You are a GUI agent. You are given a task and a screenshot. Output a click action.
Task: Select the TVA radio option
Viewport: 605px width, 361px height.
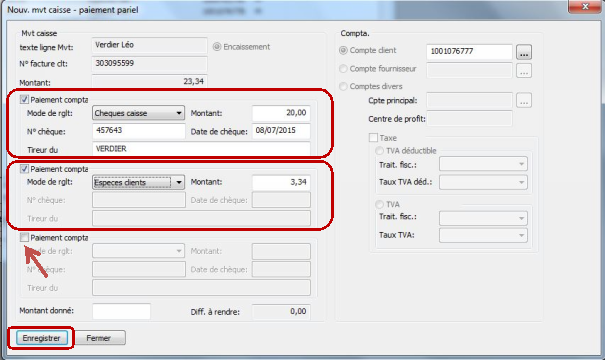tap(379, 204)
